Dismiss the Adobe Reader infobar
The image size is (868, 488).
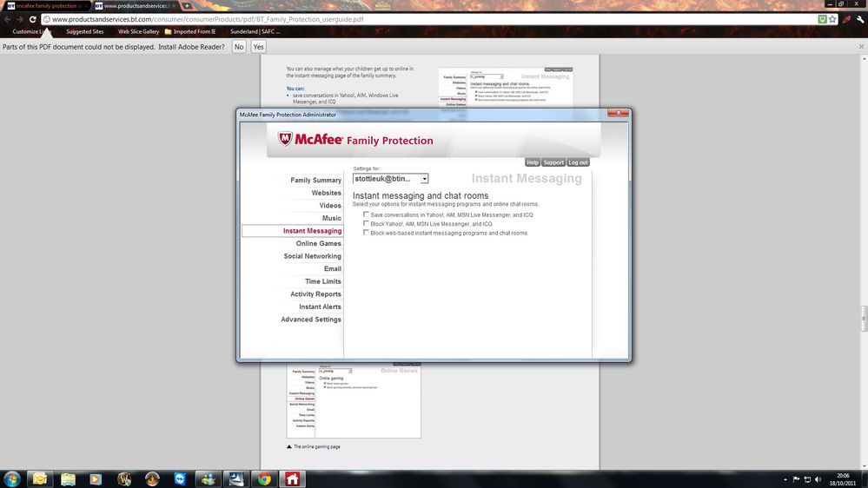pyautogui.click(x=861, y=47)
